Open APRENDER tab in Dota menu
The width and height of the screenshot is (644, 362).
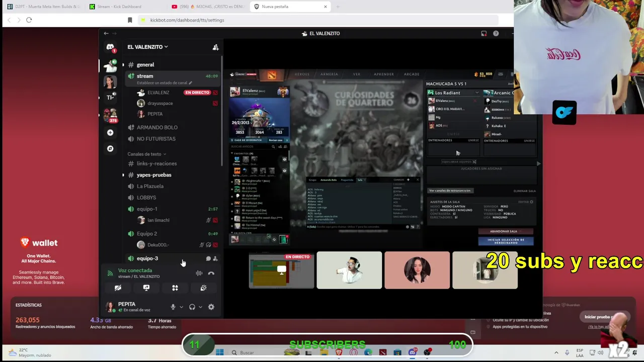point(383,74)
